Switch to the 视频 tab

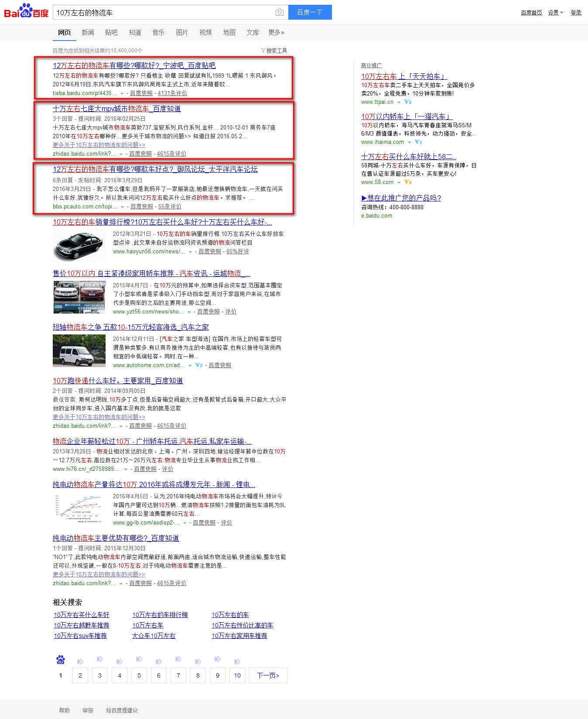point(205,32)
